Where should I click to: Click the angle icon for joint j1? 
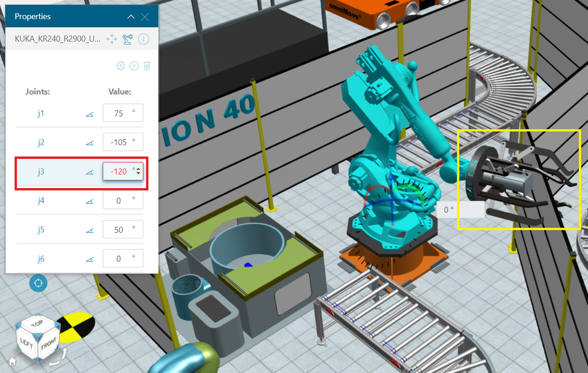(89, 114)
